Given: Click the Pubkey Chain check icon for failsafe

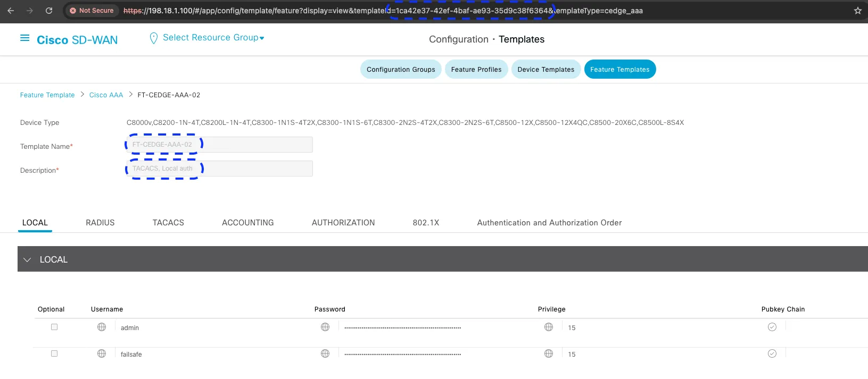Looking at the screenshot, I should click(x=772, y=353).
